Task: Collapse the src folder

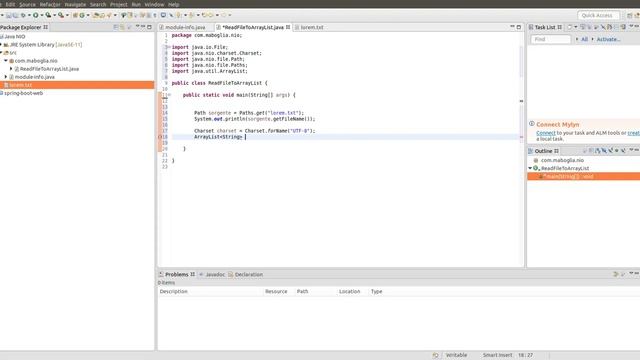Action: [1, 52]
